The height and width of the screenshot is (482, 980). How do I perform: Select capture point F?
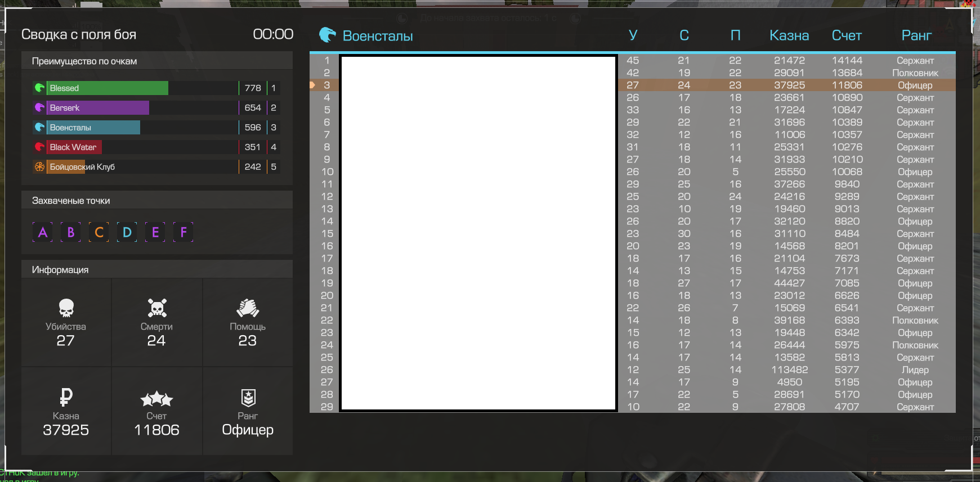(184, 232)
